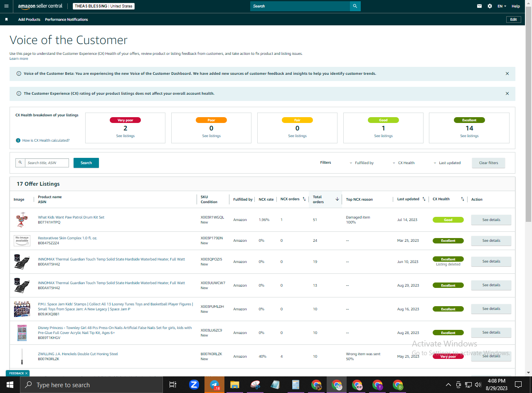Screen dimensions: 532x393
Task: Focus the Search title, ASIN field
Action: (x=47, y=163)
